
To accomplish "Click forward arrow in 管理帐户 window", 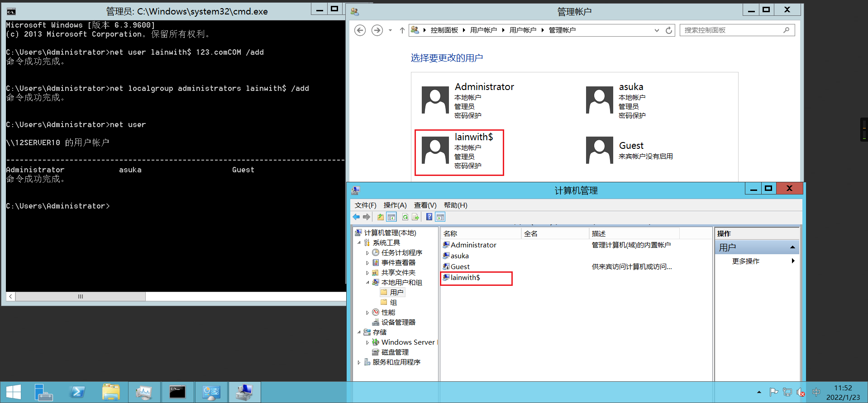I will tap(377, 30).
